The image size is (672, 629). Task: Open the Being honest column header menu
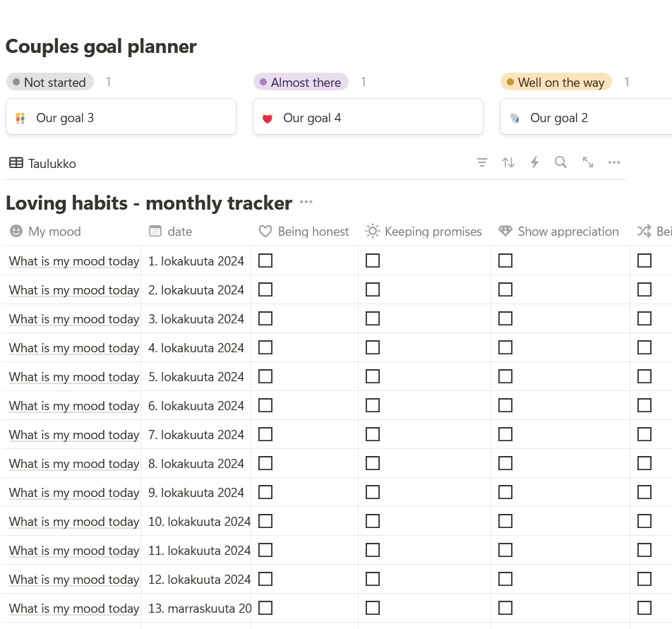pos(304,232)
